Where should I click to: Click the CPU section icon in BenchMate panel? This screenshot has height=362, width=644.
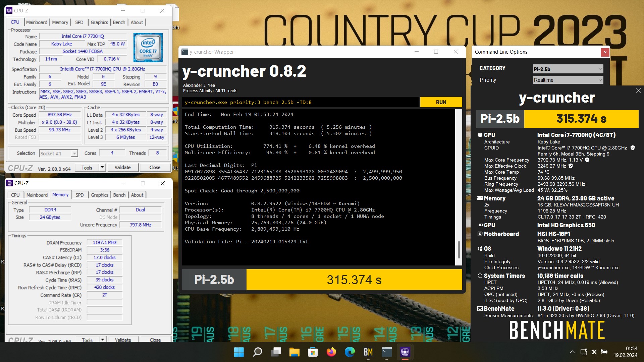pos(480,135)
